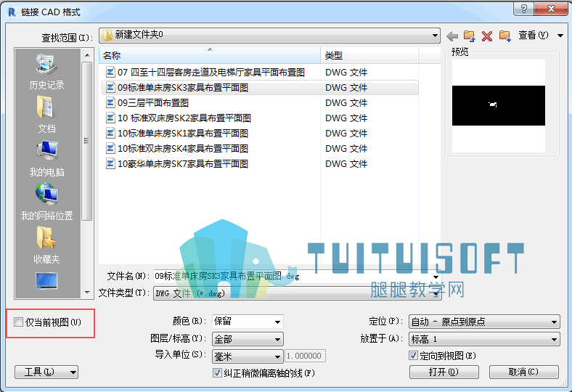572x392 pixels.
Task: Click the 取消 button
Action: (523, 372)
